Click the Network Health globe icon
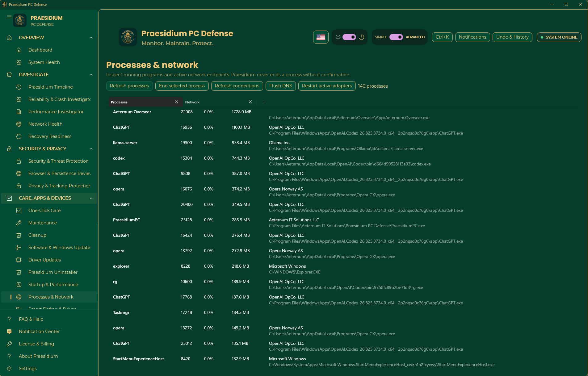This screenshot has height=376, width=588. tap(19, 124)
